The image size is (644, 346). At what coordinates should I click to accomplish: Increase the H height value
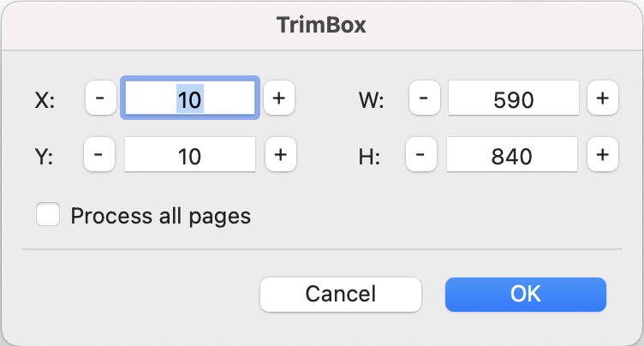[603, 156]
